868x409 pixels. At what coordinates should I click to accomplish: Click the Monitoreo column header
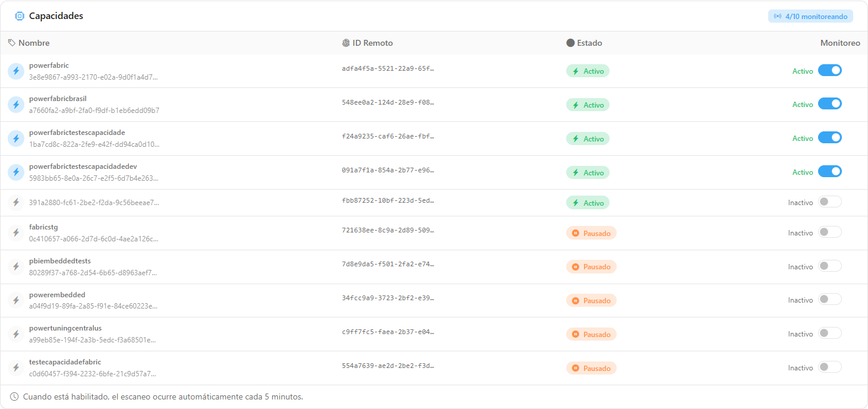[x=840, y=43]
